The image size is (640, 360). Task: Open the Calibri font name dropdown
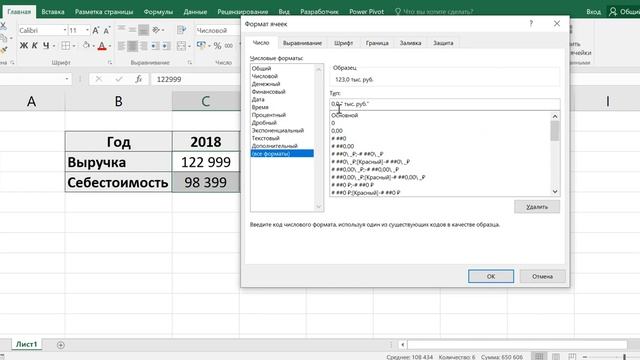pos(64,31)
